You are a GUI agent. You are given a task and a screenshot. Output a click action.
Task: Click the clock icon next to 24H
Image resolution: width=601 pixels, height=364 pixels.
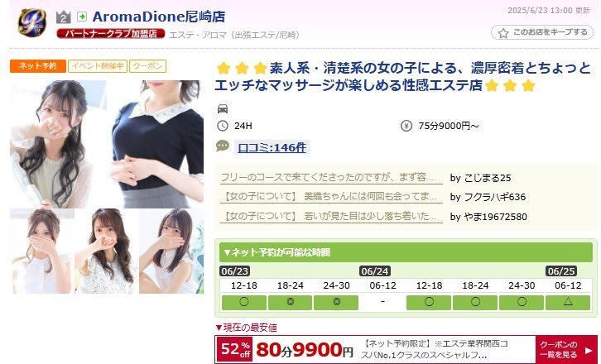(223, 126)
